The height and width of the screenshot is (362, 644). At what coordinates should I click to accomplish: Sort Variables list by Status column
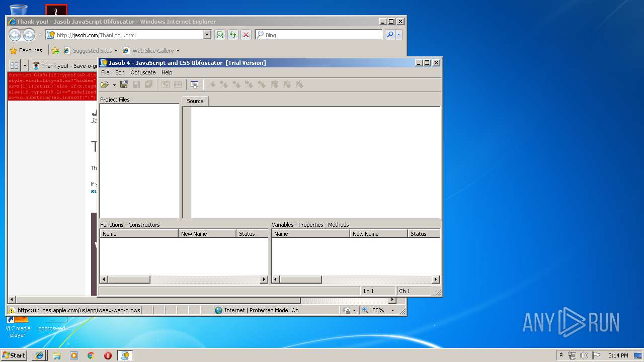pos(424,234)
